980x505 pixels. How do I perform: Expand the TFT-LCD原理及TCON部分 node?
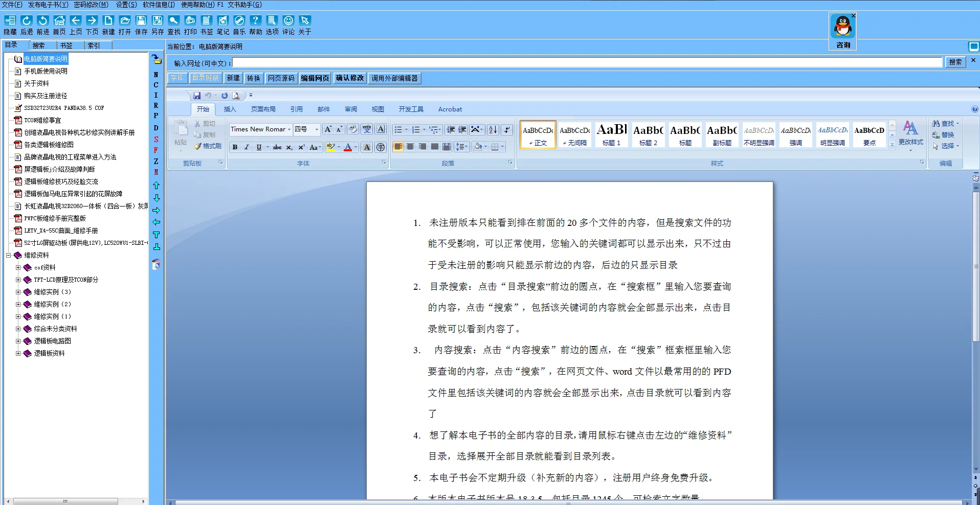(18, 280)
